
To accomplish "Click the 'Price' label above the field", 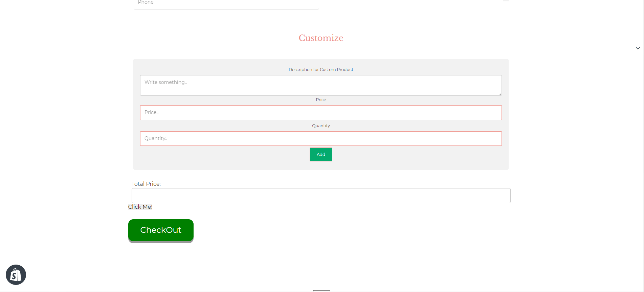I will tap(321, 100).
